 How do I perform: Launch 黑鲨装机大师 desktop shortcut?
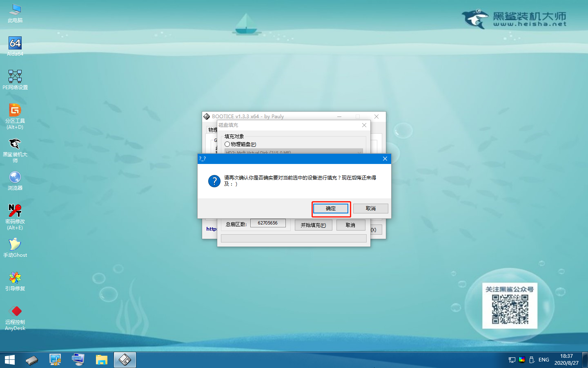point(15,150)
